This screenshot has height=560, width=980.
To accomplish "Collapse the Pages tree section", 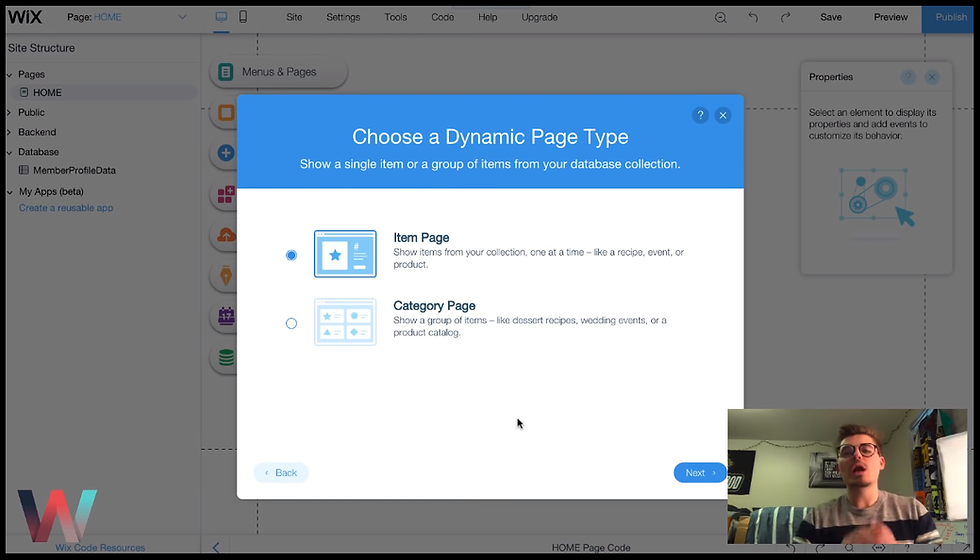I will click(x=9, y=74).
